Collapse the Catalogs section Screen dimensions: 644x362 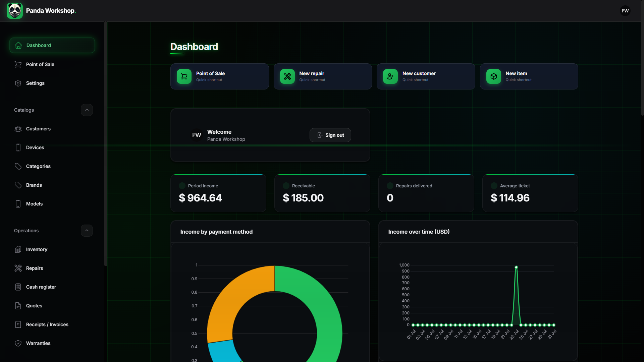point(87,110)
